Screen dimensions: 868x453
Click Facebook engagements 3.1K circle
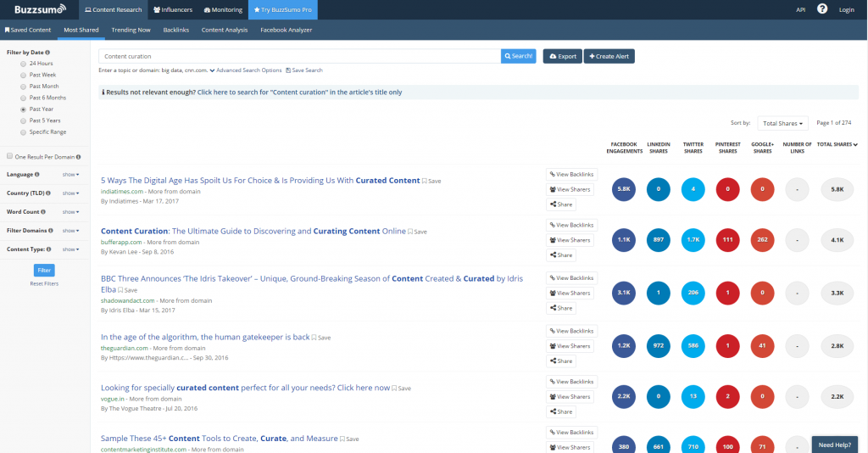(624, 293)
